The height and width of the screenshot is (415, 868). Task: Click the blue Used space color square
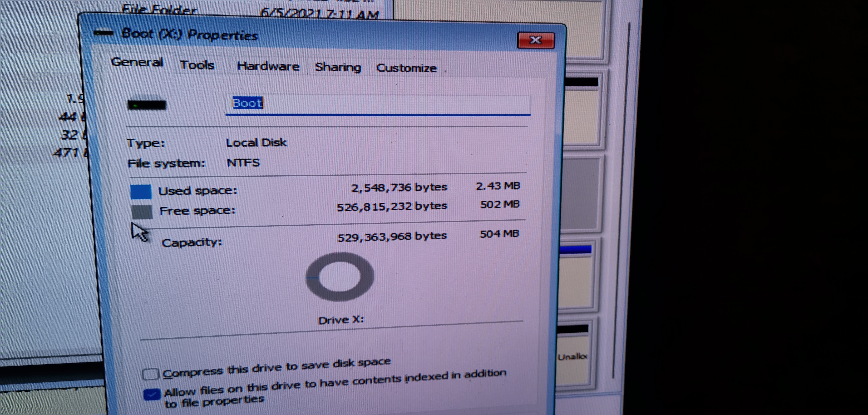coord(141,192)
